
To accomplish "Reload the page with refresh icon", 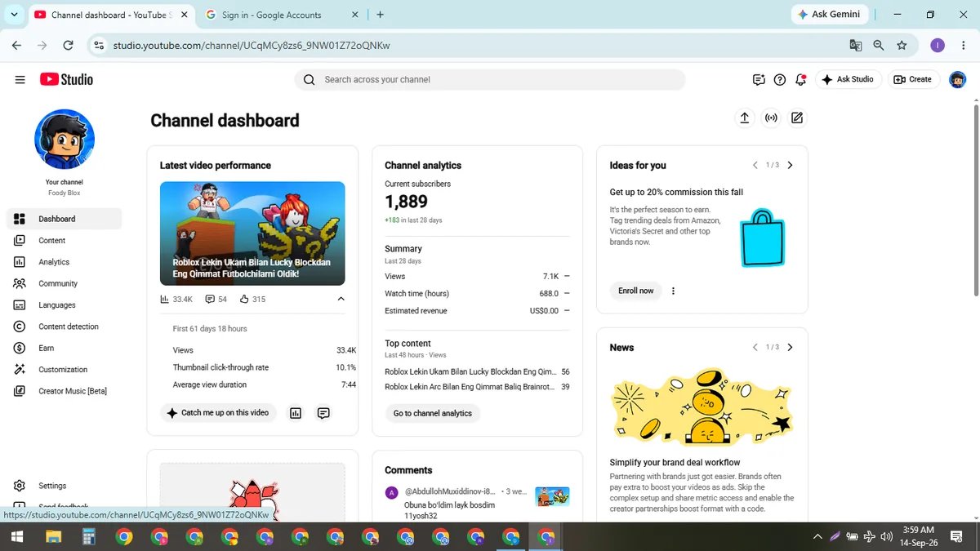I will 68,46.
